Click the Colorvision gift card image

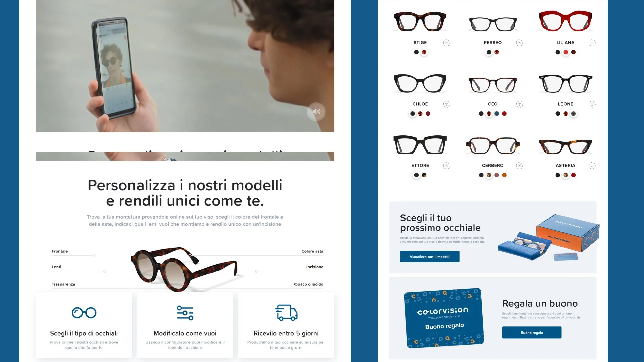click(444, 318)
